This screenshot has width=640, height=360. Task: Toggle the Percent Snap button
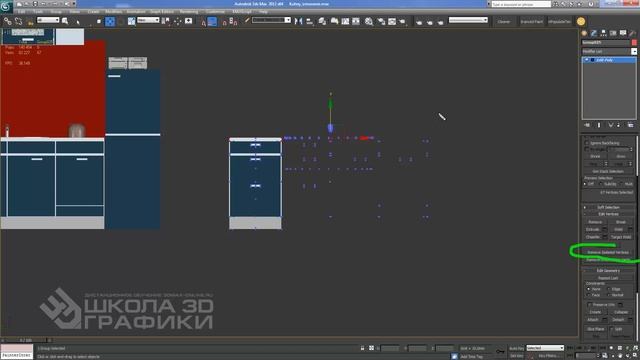224,21
